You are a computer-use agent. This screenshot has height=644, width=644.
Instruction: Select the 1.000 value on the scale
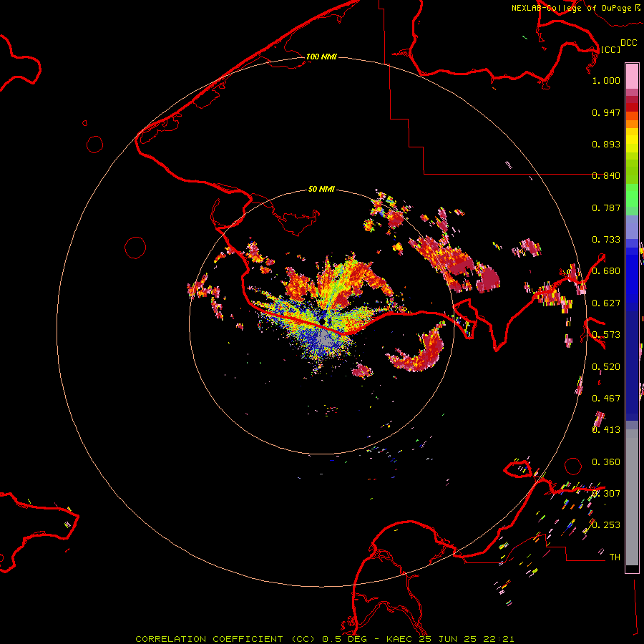pyautogui.click(x=606, y=80)
